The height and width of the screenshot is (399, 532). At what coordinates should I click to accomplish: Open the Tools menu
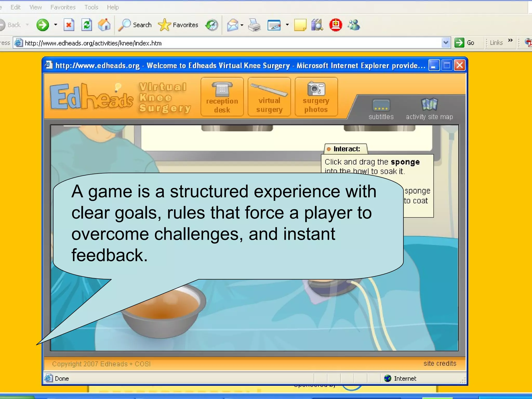pyautogui.click(x=91, y=7)
